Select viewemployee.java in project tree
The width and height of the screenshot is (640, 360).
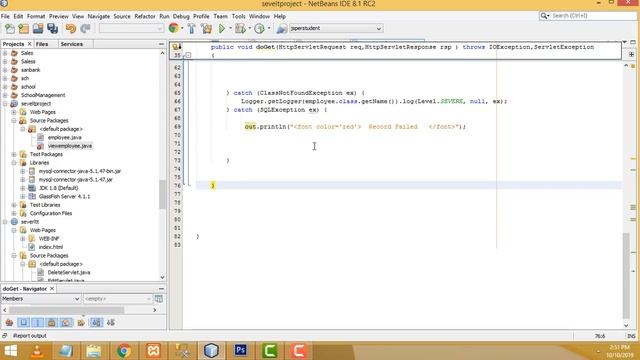click(69, 146)
